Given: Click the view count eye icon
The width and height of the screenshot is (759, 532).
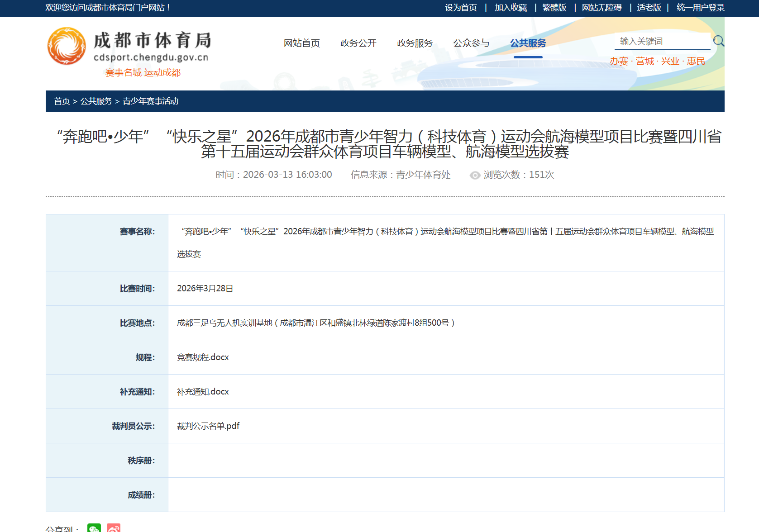Looking at the screenshot, I should click(475, 175).
